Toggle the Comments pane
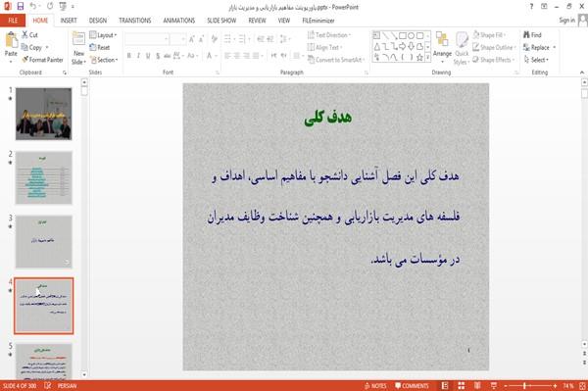The image size is (588, 391). click(412, 385)
